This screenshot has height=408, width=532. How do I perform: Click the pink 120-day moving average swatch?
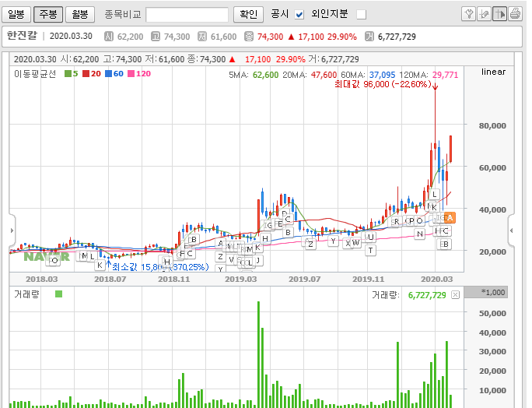(x=131, y=74)
